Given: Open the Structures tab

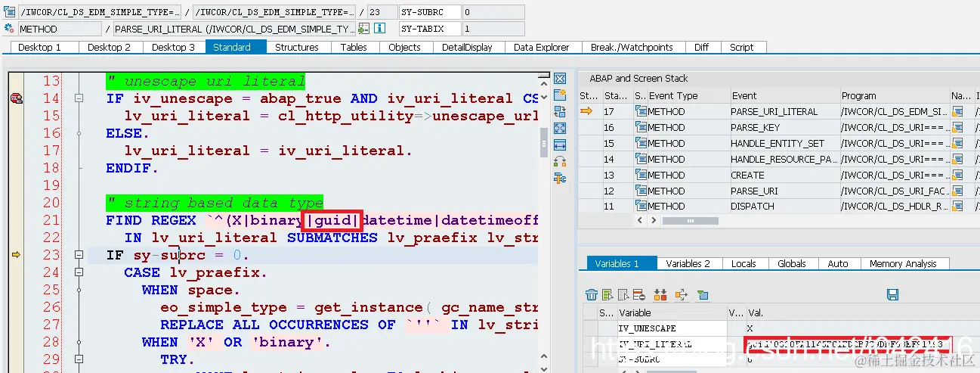Looking at the screenshot, I should 297,47.
